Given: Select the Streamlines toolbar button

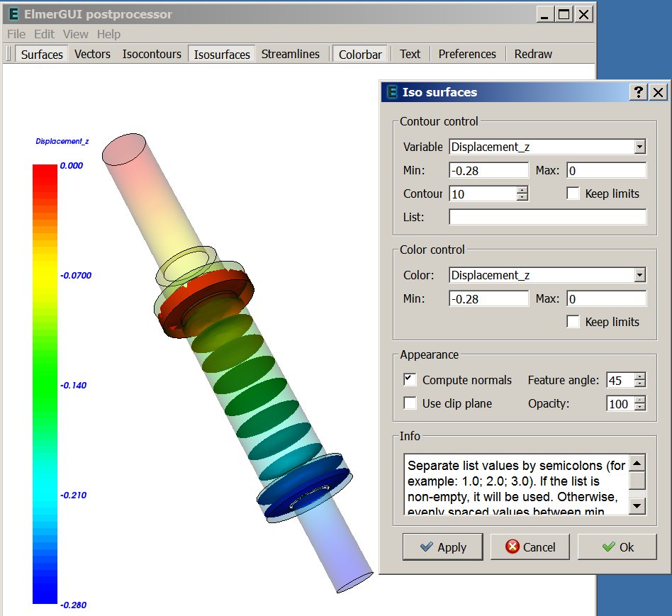Looking at the screenshot, I should point(290,55).
